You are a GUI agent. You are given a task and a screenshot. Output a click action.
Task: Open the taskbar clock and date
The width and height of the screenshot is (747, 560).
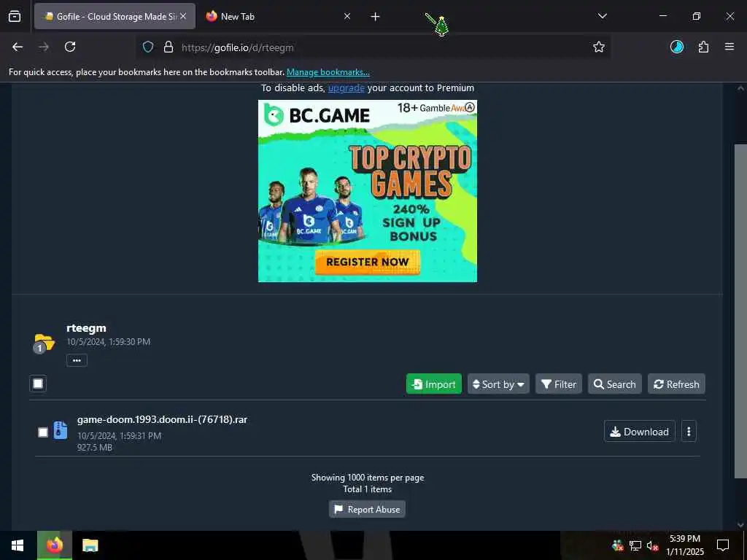point(684,545)
